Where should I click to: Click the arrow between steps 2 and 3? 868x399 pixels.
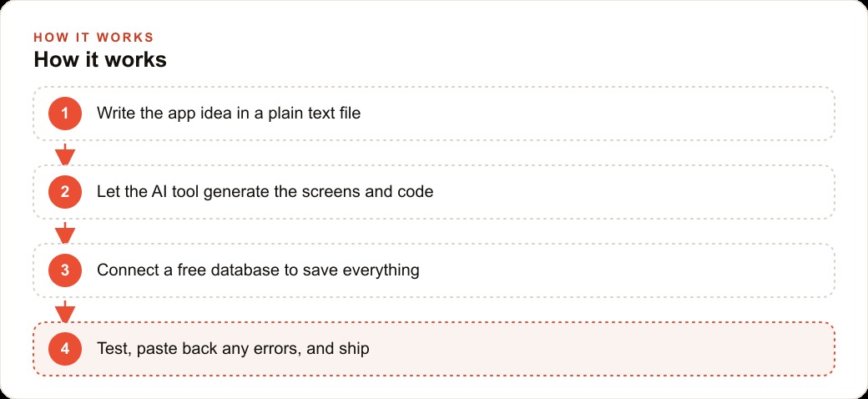(x=65, y=232)
